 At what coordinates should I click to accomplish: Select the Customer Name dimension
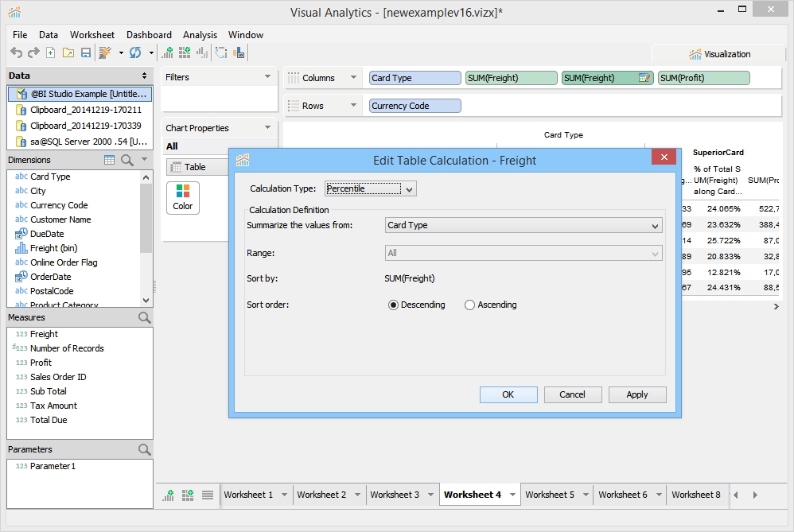tap(60, 219)
